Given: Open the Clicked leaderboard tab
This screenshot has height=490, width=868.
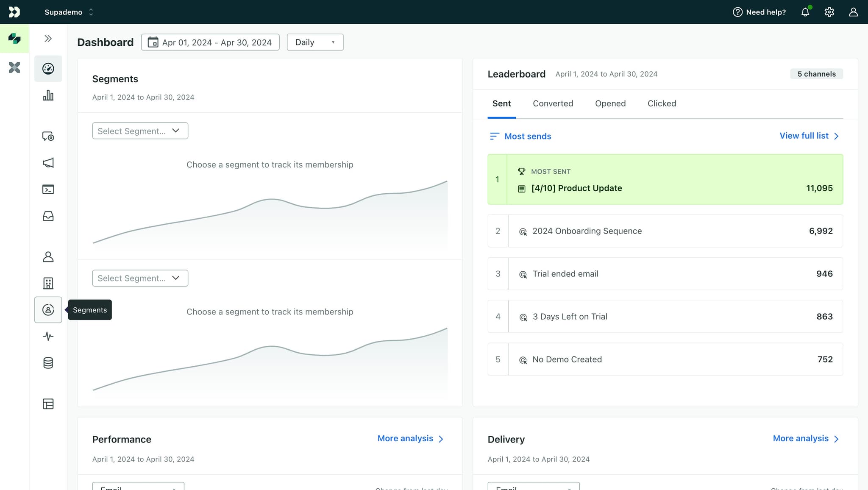Looking at the screenshot, I should (662, 103).
